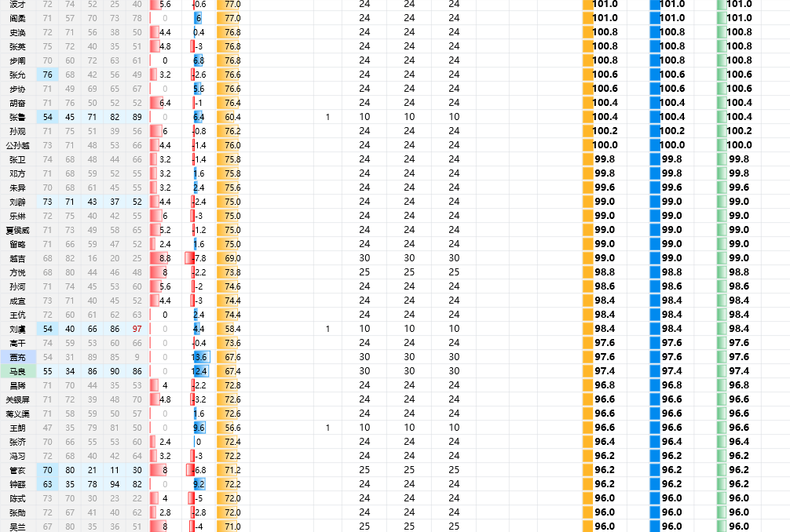Select the -5 cell in 陈式's row
Image resolution: width=790 pixels, height=532 pixels.
[199, 498]
